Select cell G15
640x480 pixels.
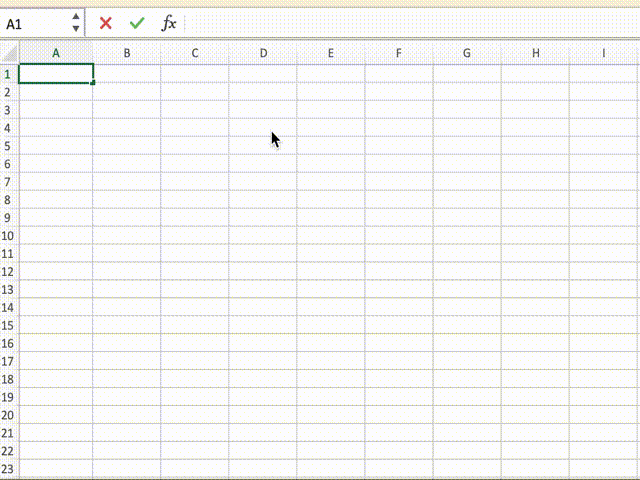point(467,325)
